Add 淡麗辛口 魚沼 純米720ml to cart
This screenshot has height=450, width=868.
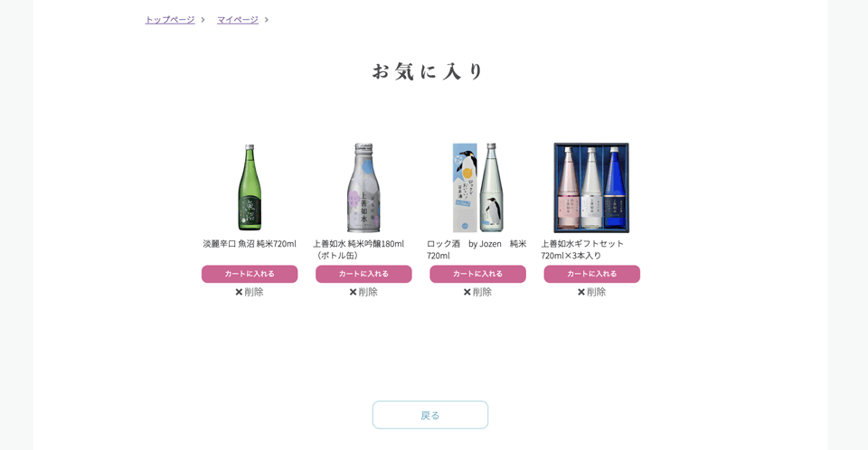(x=250, y=274)
